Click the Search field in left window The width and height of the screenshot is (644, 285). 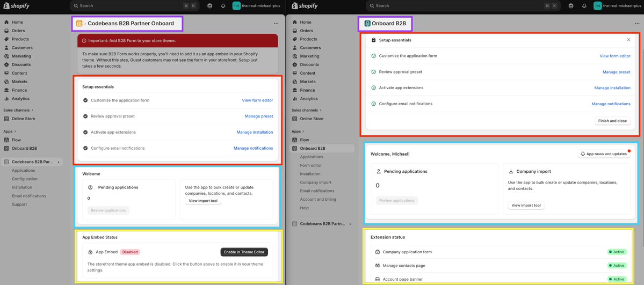click(135, 6)
